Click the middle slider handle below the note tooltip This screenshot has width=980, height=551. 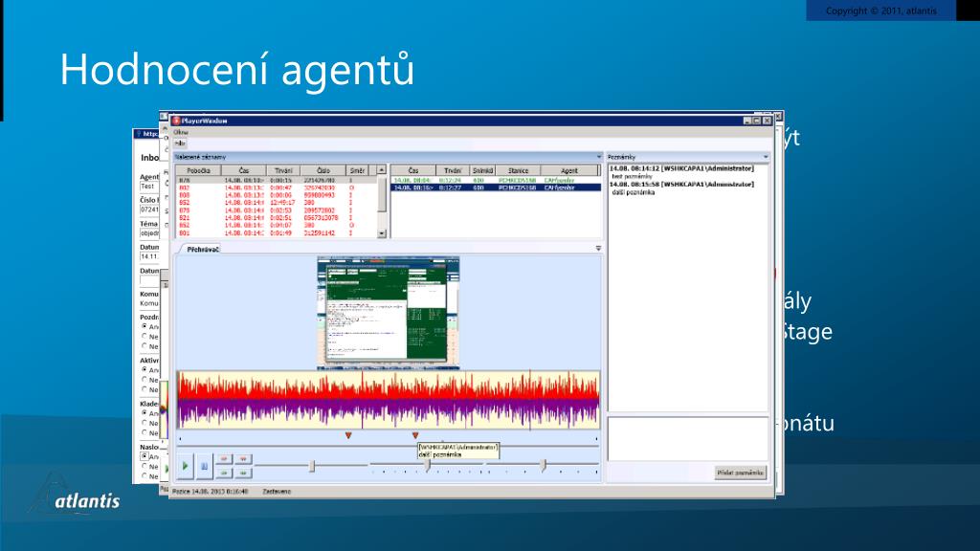pos(428,466)
